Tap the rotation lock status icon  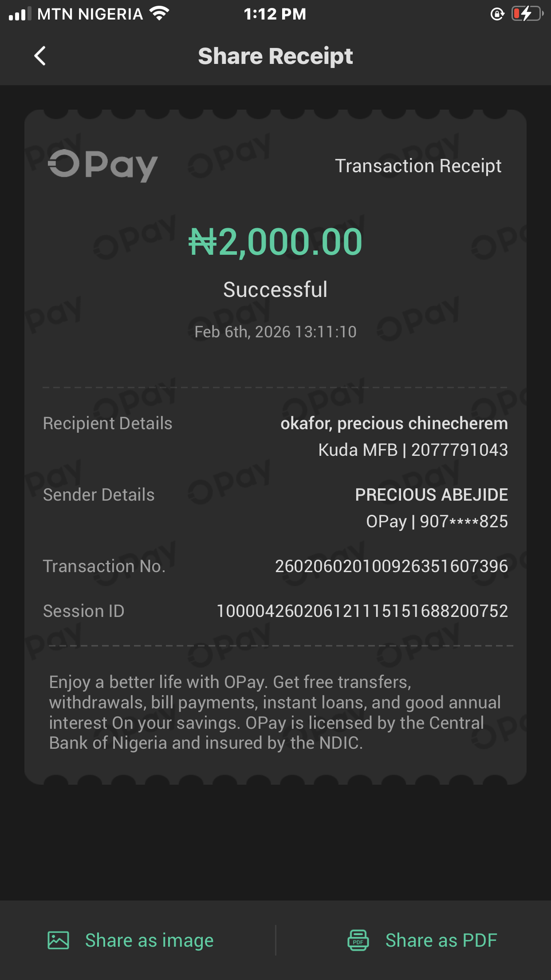[497, 14]
